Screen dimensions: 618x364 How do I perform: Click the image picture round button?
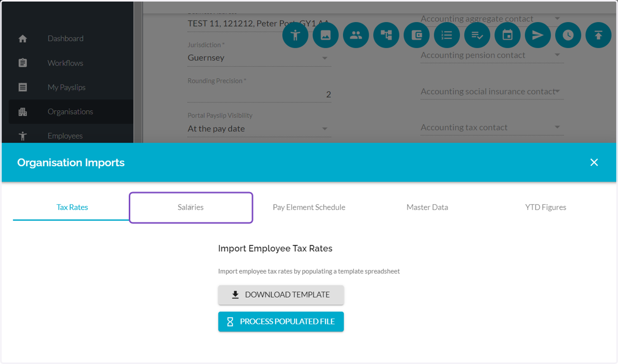pos(325,35)
